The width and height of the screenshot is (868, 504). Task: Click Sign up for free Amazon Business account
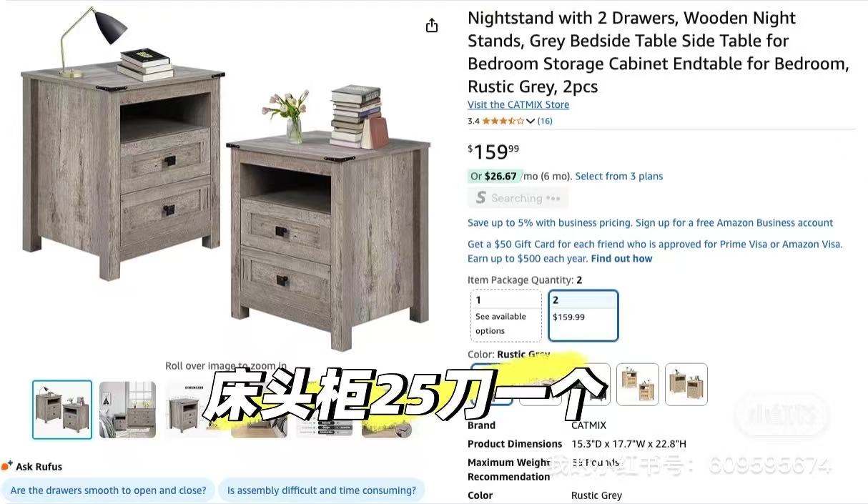[x=734, y=222]
